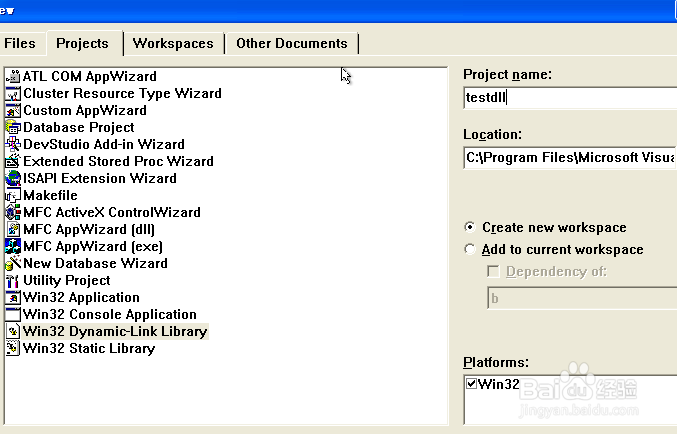Choose Custom AppWizard in the list
Viewport: 677px width, 434px height.
click(85, 110)
